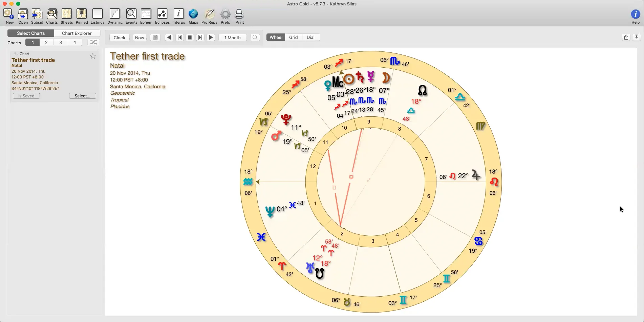The height and width of the screenshot is (322, 644).
Task: Click Select... to choose a chart
Action: [82, 96]
